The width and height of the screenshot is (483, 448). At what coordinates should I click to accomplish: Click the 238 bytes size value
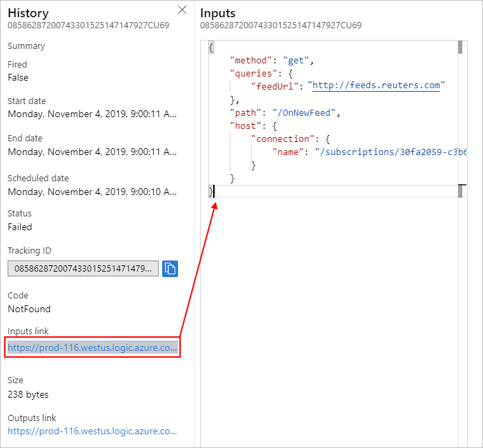pos(28,394)
